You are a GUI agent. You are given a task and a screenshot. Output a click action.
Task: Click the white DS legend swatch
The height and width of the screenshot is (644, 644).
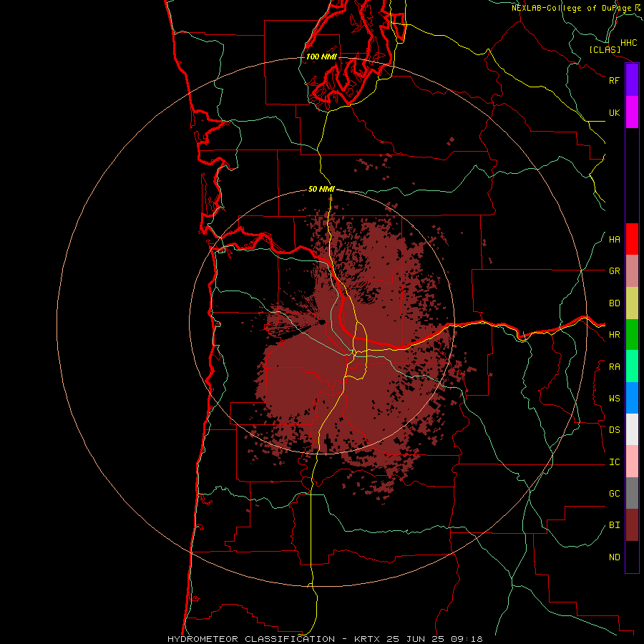(632, 429)
